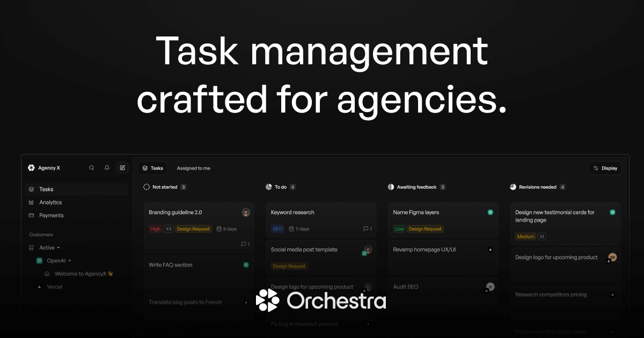This screenshot has height=338, width=644.
Task: Open comments via the speech bubble on Branding guideline
Action: pos(244,244)
